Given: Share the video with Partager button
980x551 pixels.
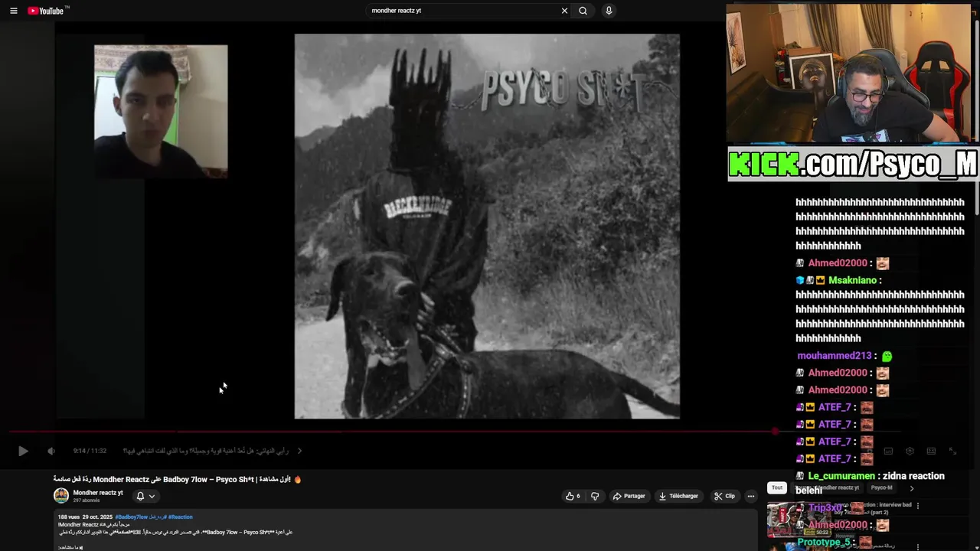Looking at the screenshot, I should click(x=629, y=496).
